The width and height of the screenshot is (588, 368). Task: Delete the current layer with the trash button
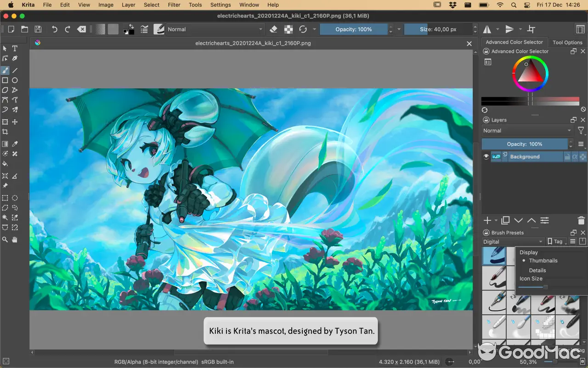tap(581, 220)
